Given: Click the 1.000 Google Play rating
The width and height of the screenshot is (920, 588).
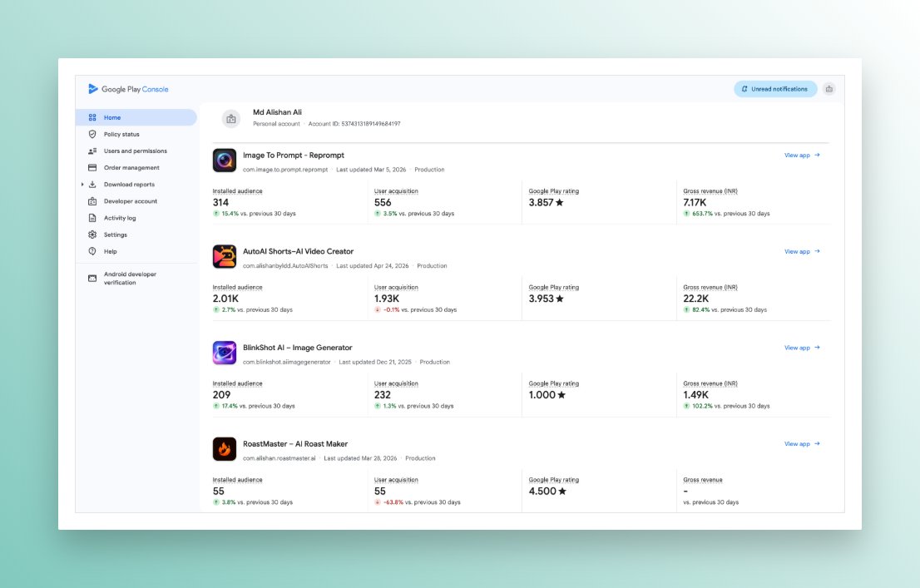Looking at the screenshot, I should click(x=547, y=395).
